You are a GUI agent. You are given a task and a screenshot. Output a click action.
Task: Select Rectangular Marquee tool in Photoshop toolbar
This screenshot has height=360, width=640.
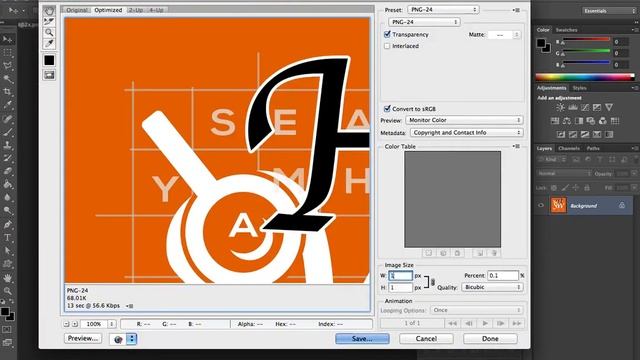click(x=7, y=52)
